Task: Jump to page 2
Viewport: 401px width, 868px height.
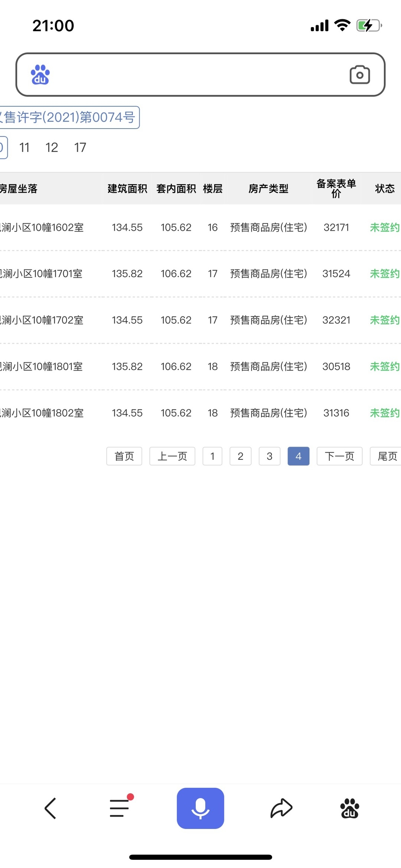Action: tap(241, 456)
